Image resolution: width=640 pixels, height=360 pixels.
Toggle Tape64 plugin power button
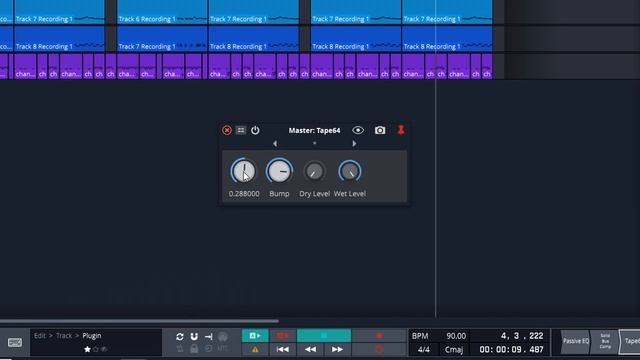click(x=255, y=130)
